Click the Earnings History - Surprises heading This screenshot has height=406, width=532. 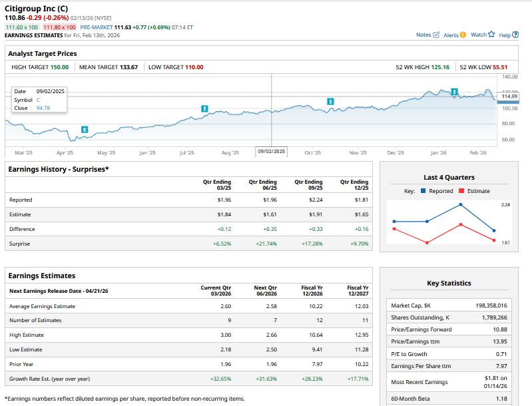[x=59, y=169]
